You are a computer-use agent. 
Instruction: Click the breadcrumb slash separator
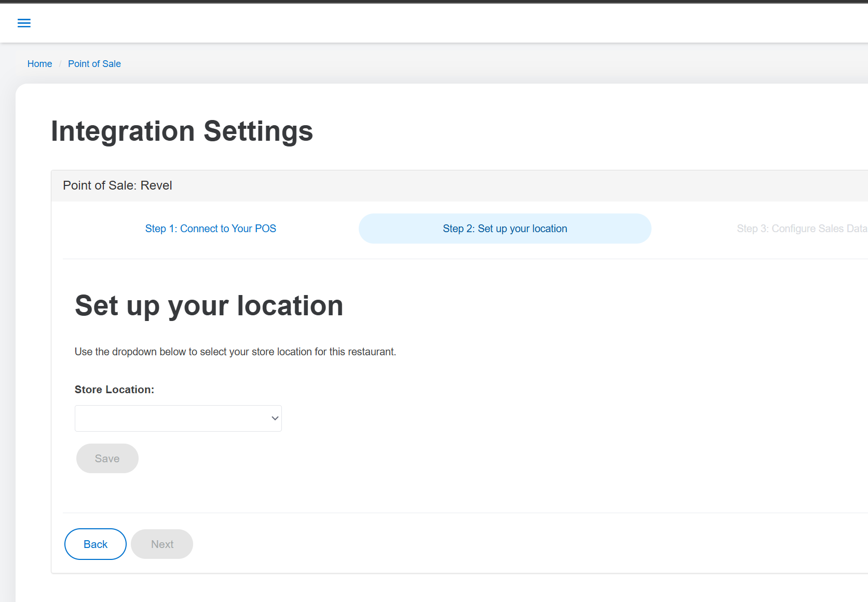click(x=60, y=64)
